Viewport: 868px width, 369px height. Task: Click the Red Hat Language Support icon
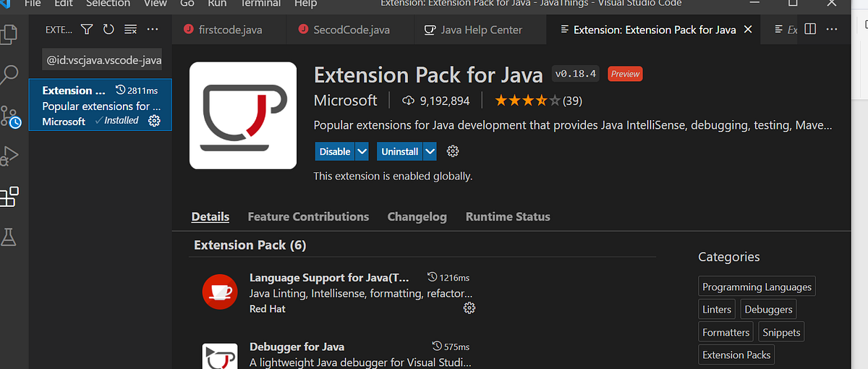[x=220, y=292]
